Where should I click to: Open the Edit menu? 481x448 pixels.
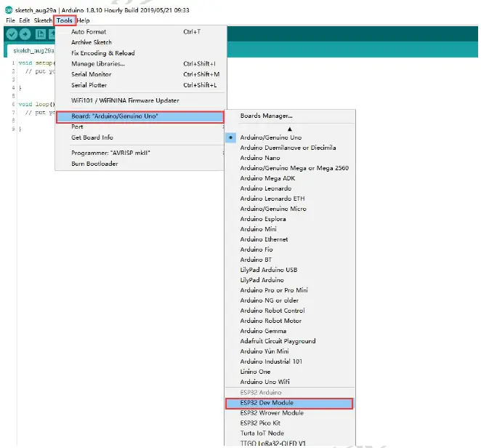tap(24, 20)
